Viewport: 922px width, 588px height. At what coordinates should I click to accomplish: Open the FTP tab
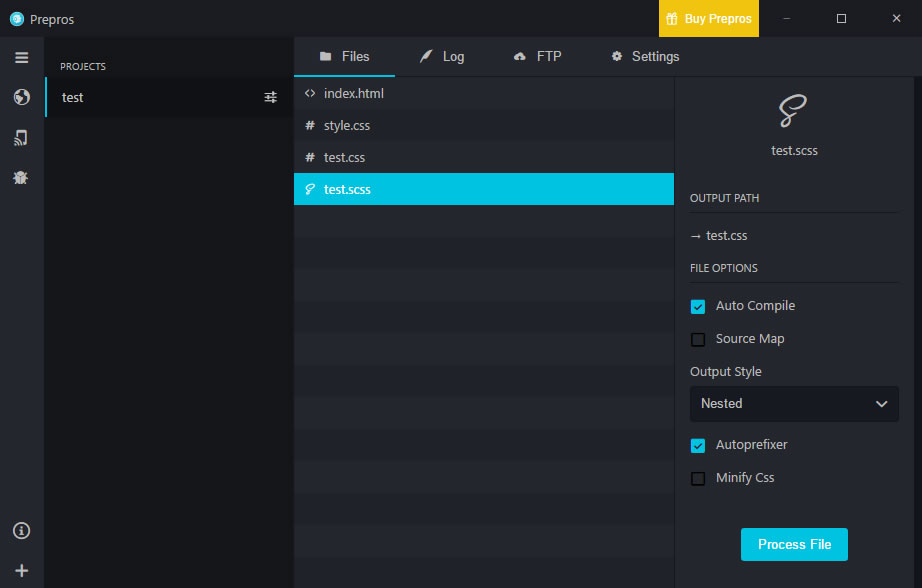point(537,56)
